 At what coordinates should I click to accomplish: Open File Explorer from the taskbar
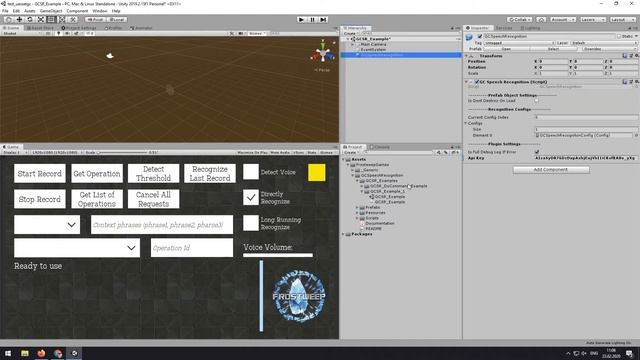pos(25,353)
